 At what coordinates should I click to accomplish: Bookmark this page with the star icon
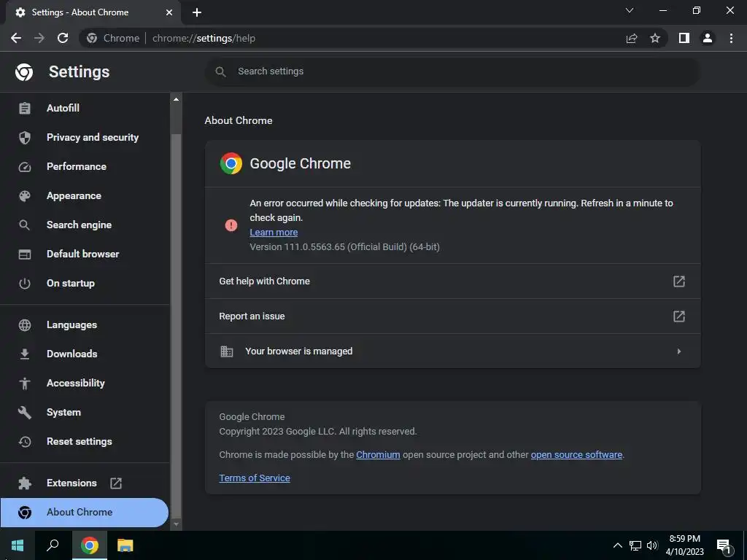point(655,38)
